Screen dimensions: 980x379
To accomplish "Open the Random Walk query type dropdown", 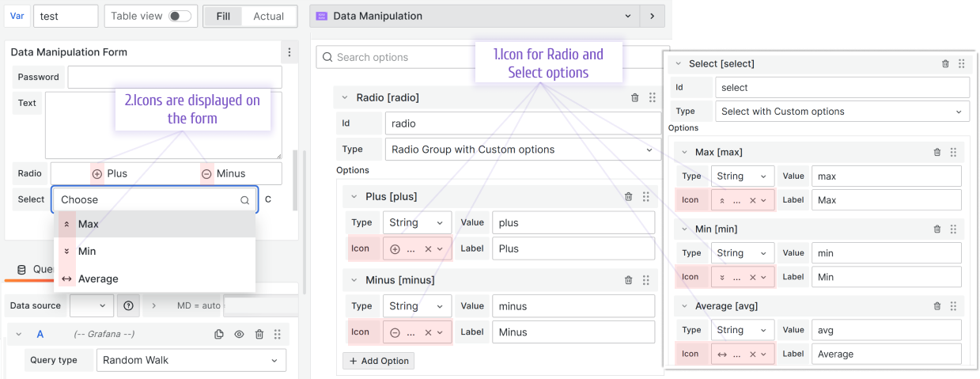I will pyautogui.click(x=191, y=360).
